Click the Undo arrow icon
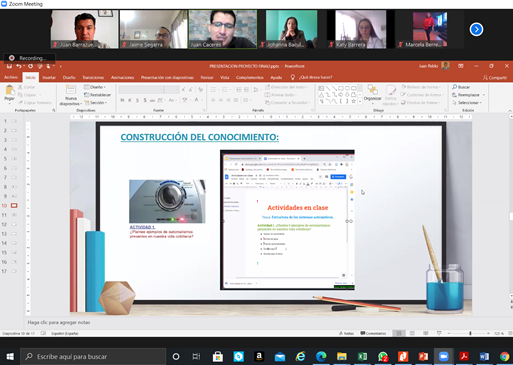 click(19, 66)
